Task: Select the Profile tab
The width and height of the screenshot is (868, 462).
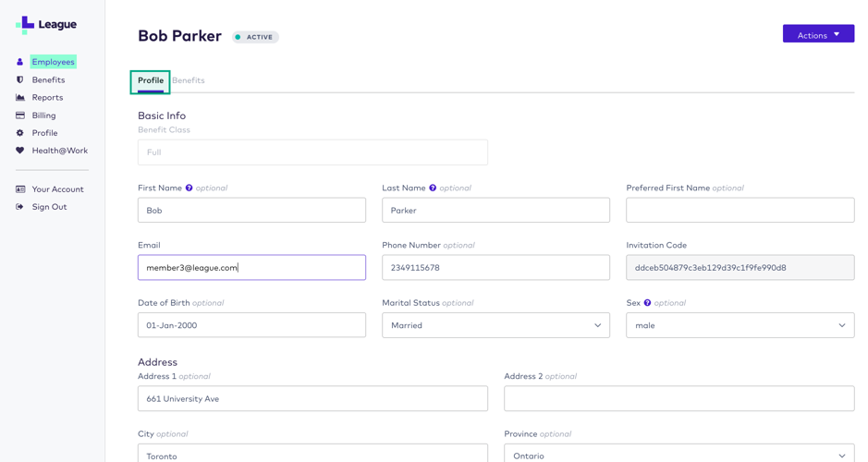Action: click(151, 80)
